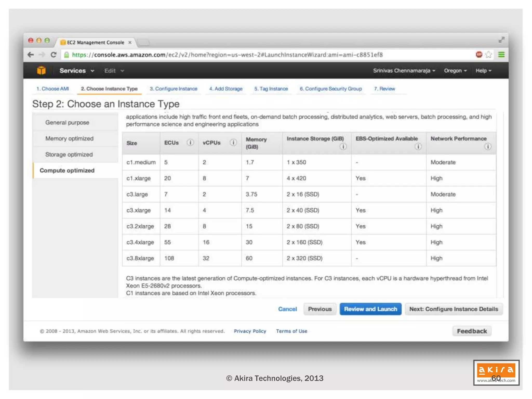
Task: Click the bookmark star icon
Action: (489, 55)
